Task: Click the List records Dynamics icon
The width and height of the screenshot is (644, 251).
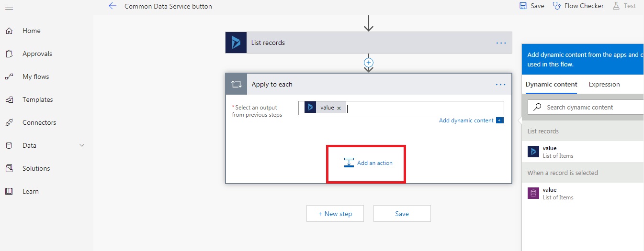Action: (x=236, y=43)
